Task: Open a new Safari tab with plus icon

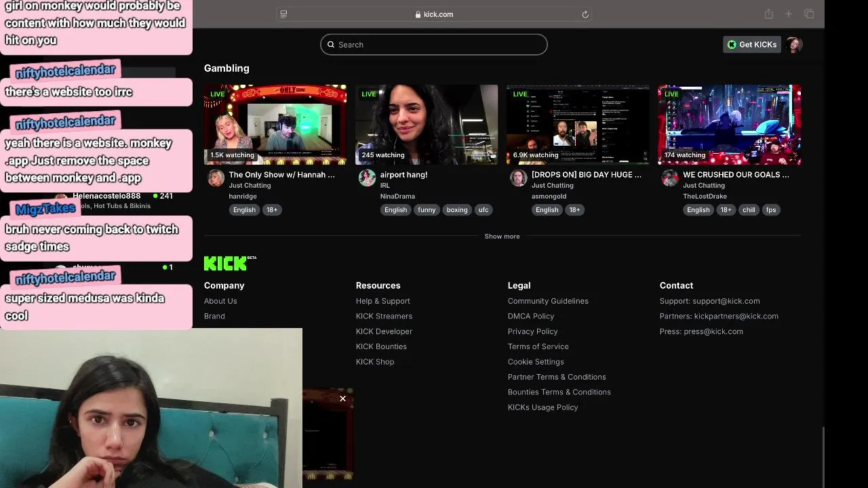Action: click(789, 14)
